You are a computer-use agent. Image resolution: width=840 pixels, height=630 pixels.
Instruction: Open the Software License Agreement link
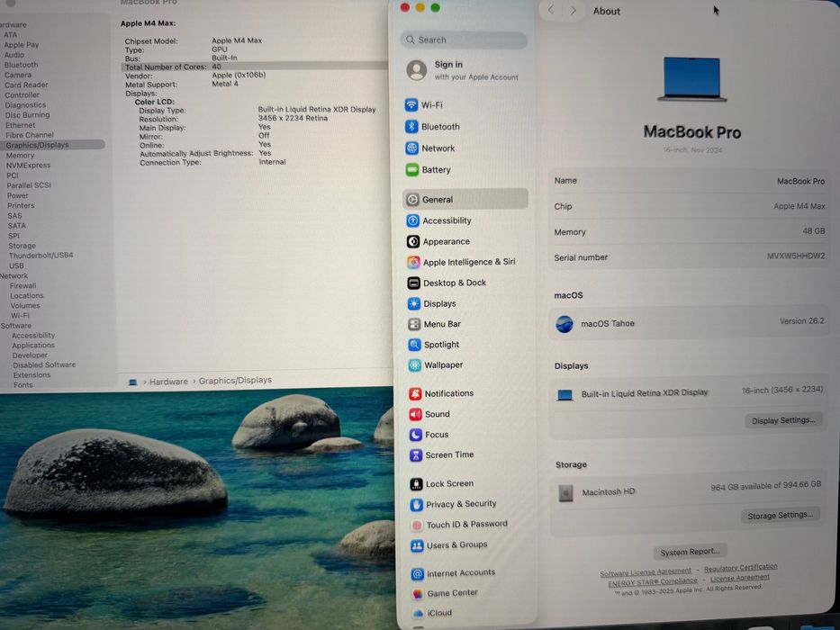646,572
